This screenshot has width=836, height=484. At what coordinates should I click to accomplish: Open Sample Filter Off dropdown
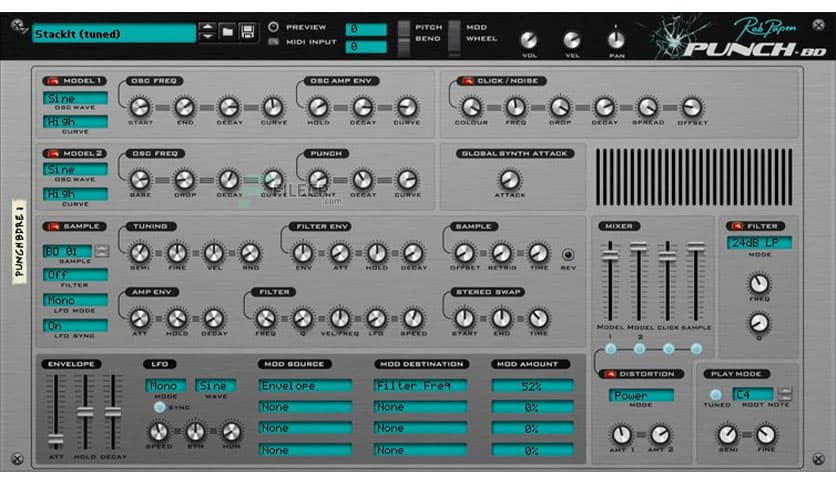75,275
